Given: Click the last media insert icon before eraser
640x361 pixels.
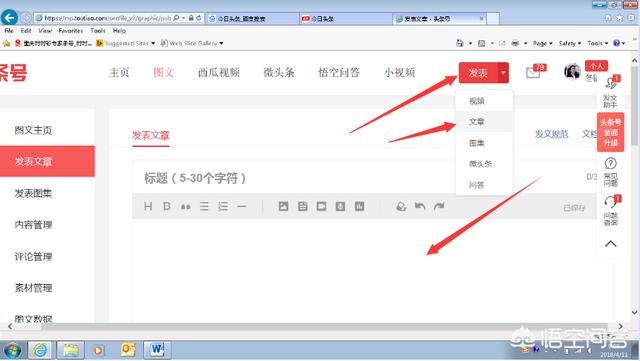Looking at the screenshot, I should (x=359, y=207).
